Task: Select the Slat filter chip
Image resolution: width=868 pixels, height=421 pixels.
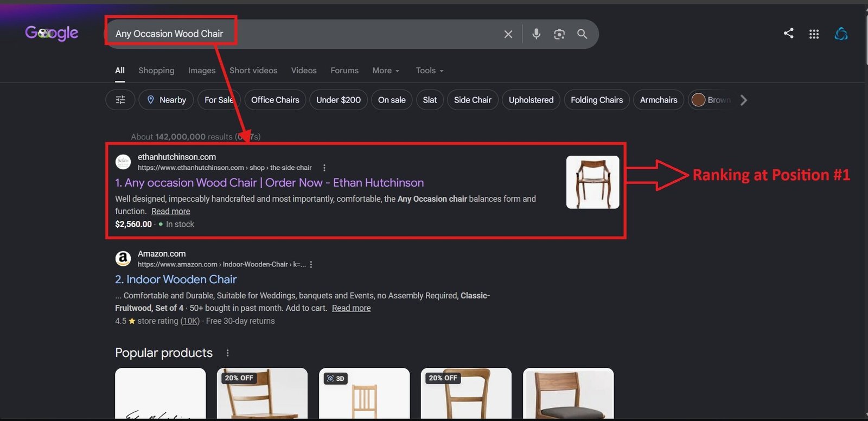Action: pyautogui.click(x=430, y=100)
